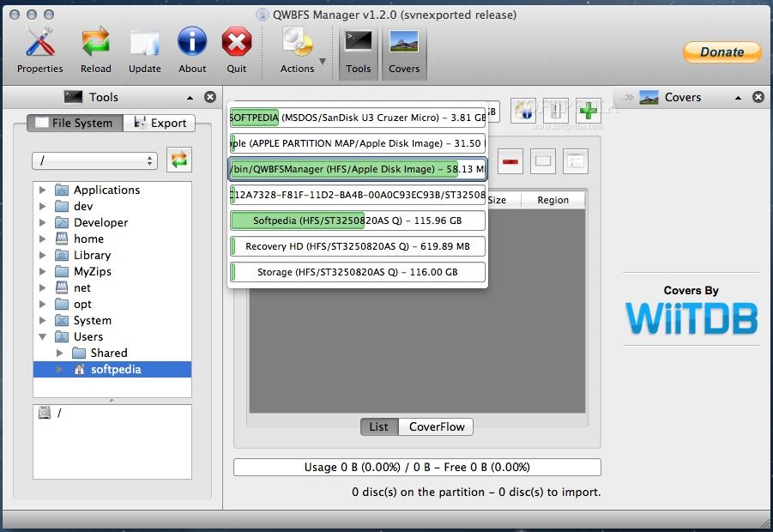The image size is (773, 532).
Task: Choose the 12A7328-F81F GUID partition entry
Action: point(358,195)
